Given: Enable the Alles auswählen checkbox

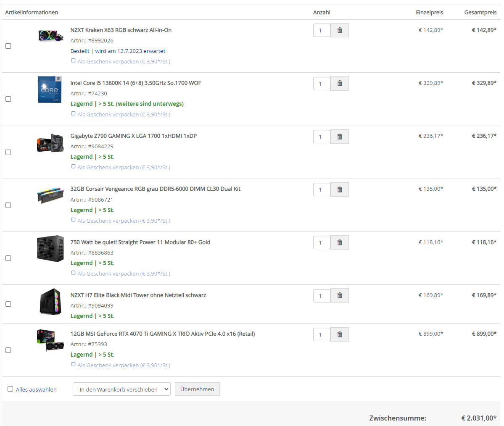Looking at the screenshot, I should (x=10, y=389).
